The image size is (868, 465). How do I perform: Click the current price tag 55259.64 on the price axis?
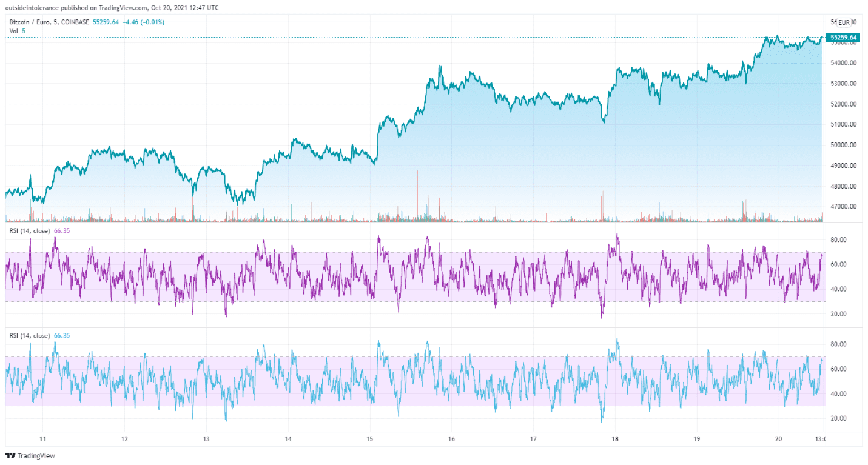[844, 38]
